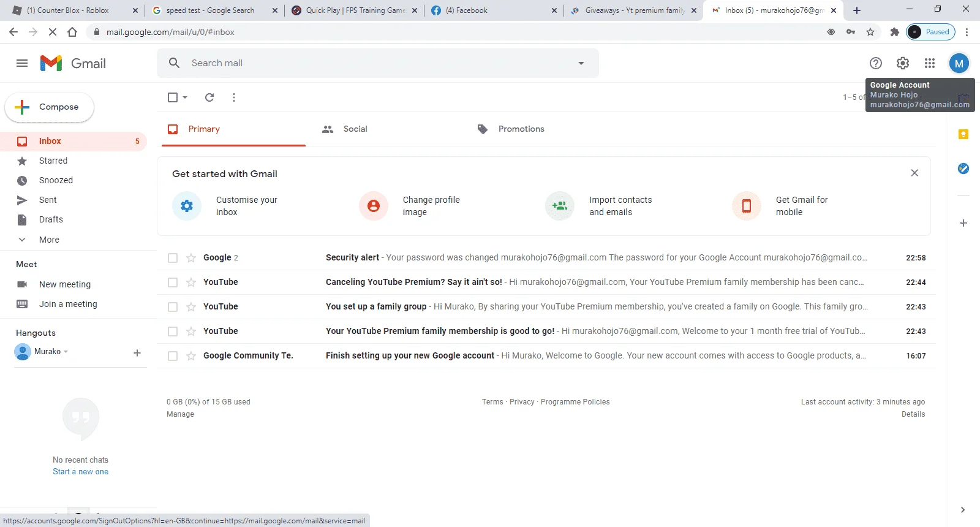
Task: Click the plus to start Hangouts chat
Action: [x=137, y=353]
